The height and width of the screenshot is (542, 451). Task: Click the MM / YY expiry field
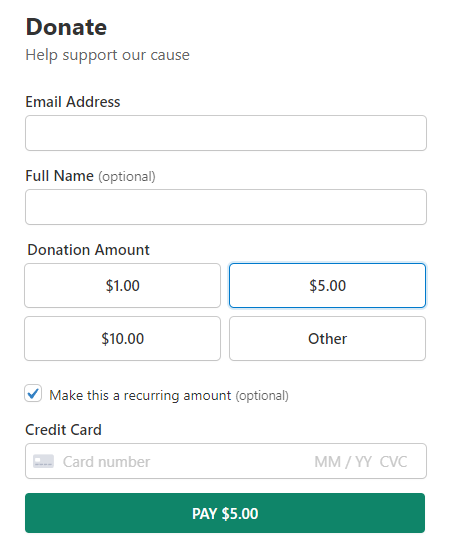[343, 461]
